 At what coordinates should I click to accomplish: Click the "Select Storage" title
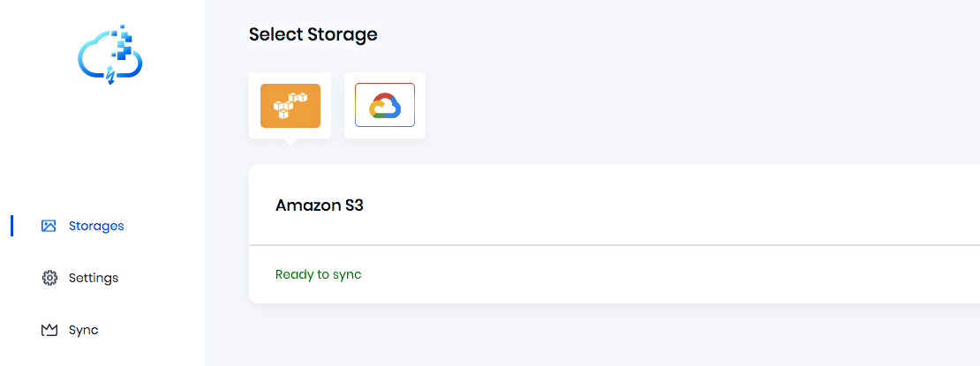coord(313,34)
